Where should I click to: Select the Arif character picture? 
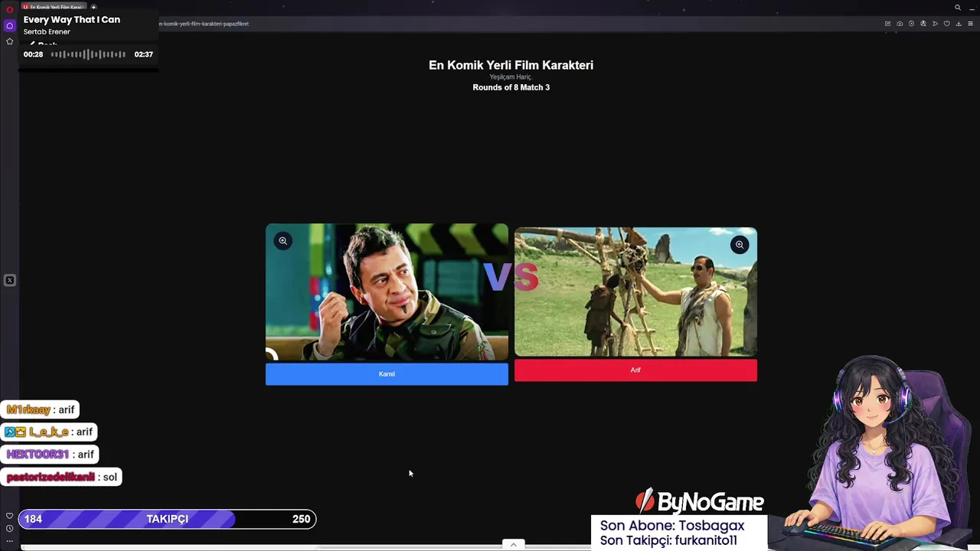point(635,292)
